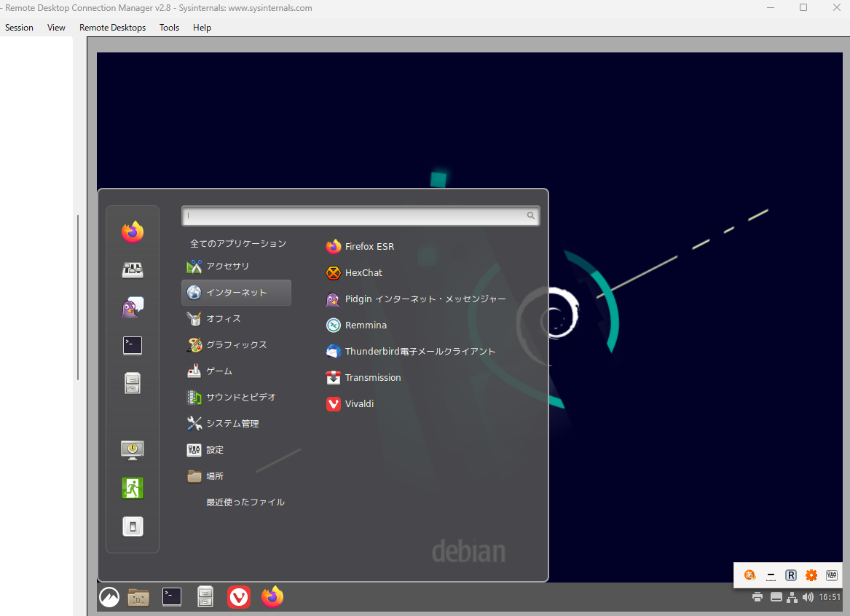Image resolution: width=850 pixels, height=616 pixels.
Task: Launch Remmina remote desktop client
Action: point(356,325)
